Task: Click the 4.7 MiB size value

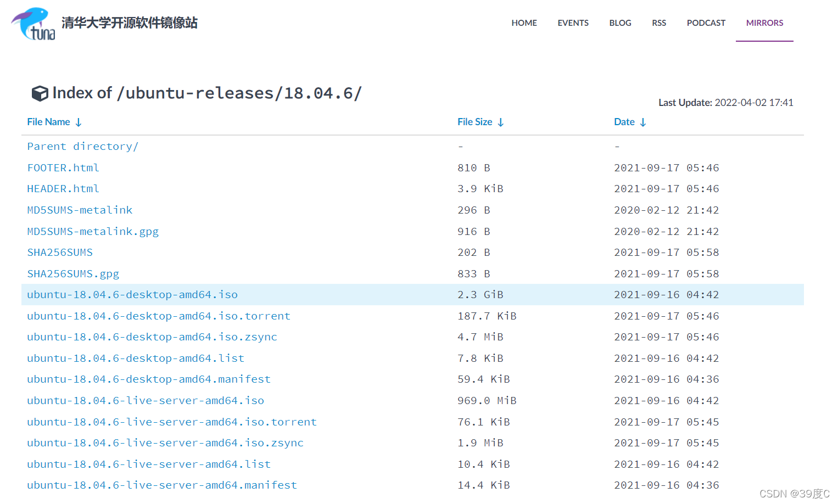Action: pos(481,337)
